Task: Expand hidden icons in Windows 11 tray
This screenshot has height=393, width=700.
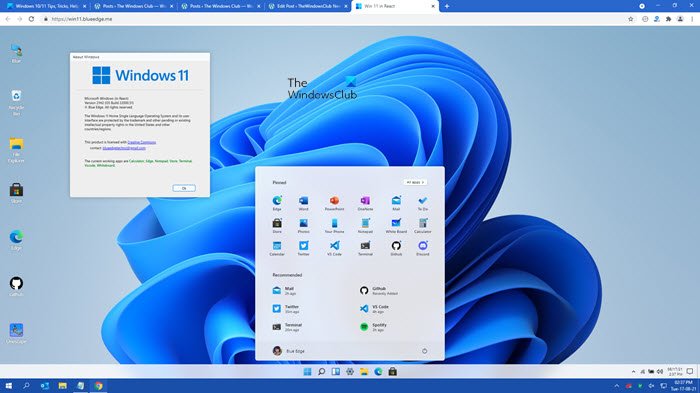Action: 633,372
